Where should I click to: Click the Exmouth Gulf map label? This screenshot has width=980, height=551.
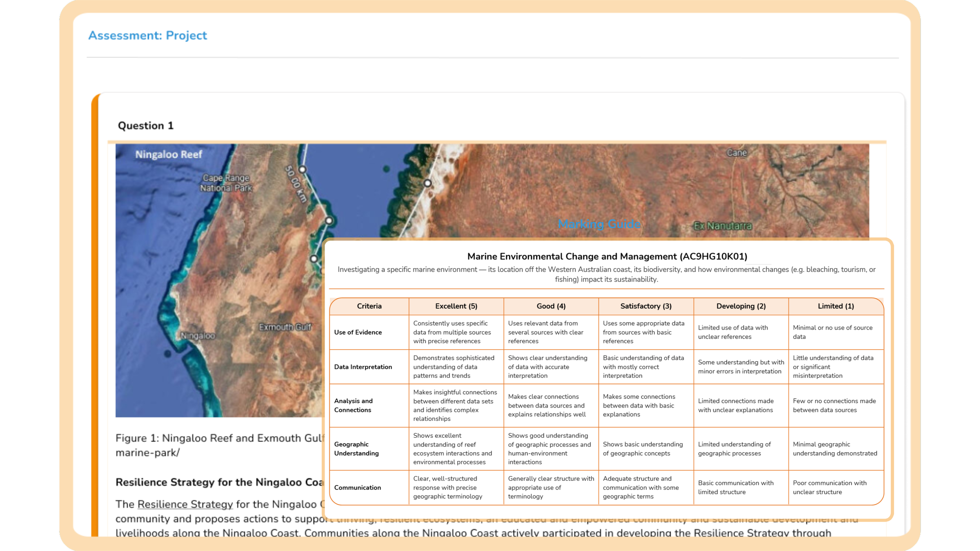(285, 327)
